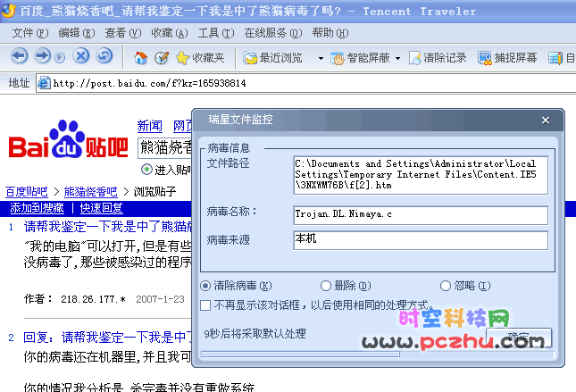576x392 pixels.
Task: Open the 编辑(E) menu
Action: click(x=77, y=33)
